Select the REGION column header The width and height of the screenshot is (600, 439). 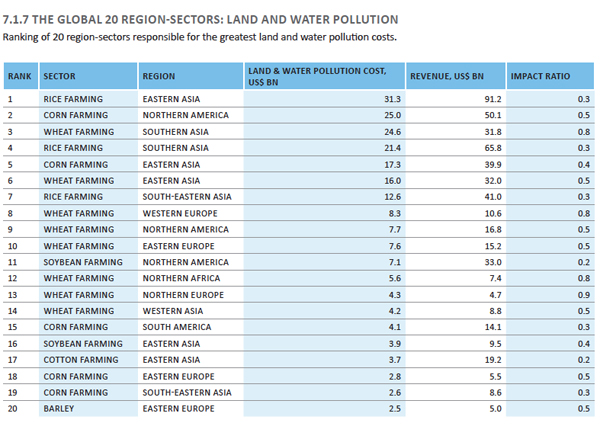coord(159,76)
